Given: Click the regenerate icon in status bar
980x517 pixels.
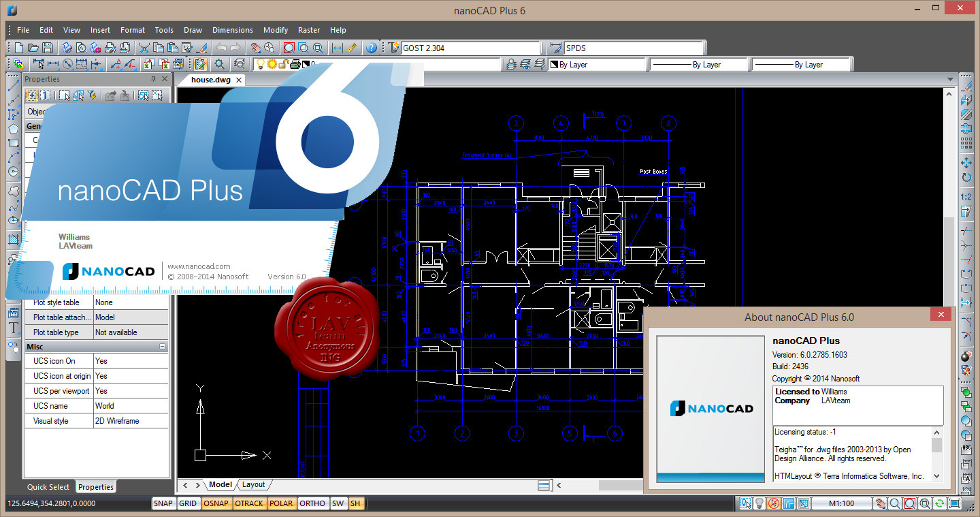Looking at the screenshot, I should tap(940, 504).
